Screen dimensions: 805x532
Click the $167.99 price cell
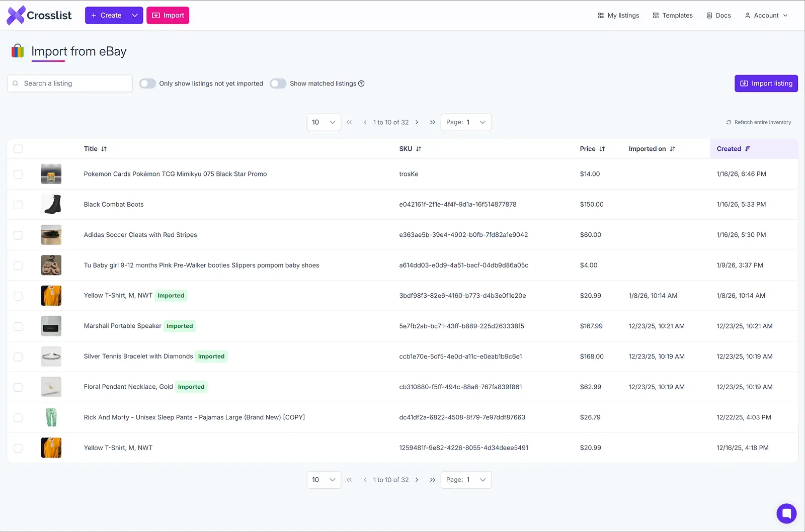(x=591, y=326)
